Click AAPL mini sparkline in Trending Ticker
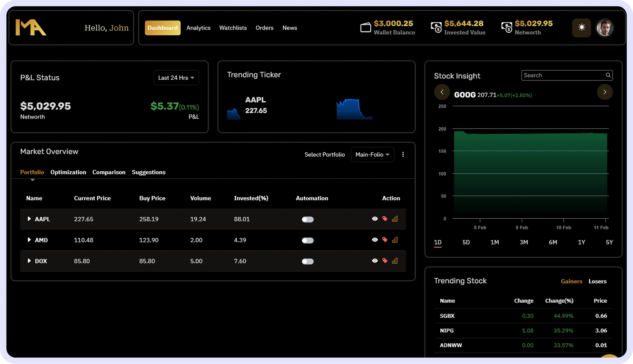 tap(234, 114)
